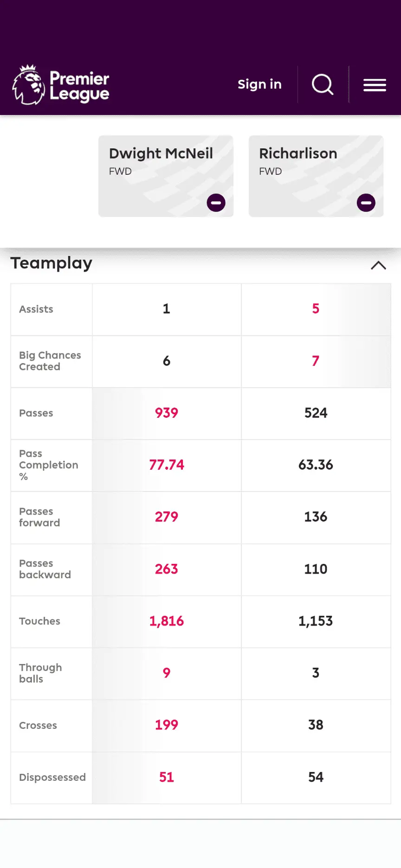The width and height of the screenshot is (401, 868).
Task: Click the Passes forward row label
Action: [39, 517]
